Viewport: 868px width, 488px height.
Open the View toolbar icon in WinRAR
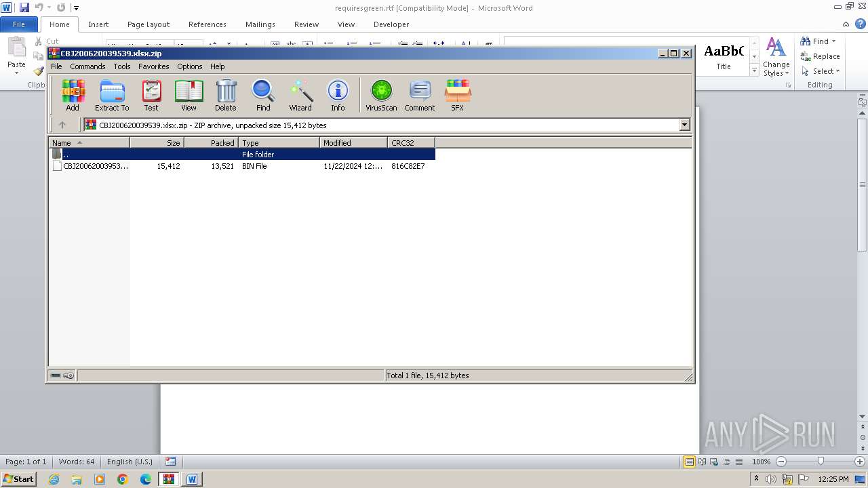point(189,96)
